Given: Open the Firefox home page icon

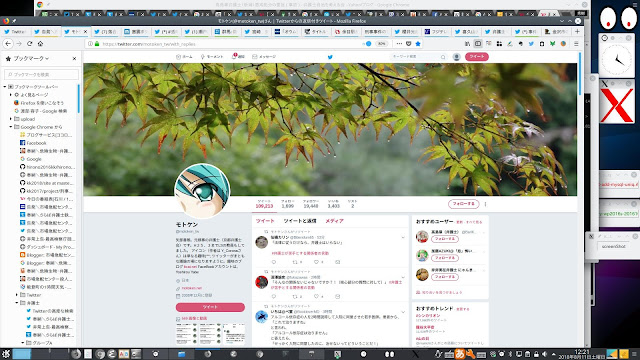Looking at the screenshot, I should click(x=40, y=44).
